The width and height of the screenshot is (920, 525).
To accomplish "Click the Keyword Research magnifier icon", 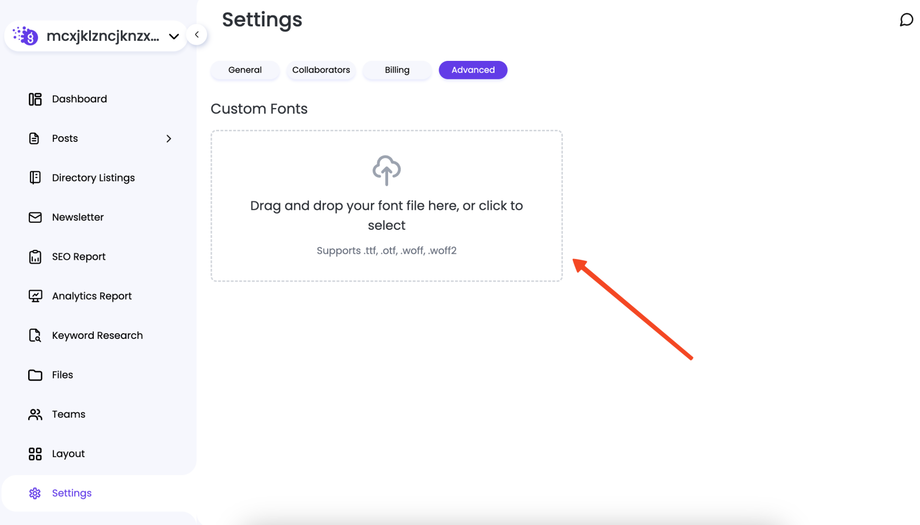I will [35, 336].
